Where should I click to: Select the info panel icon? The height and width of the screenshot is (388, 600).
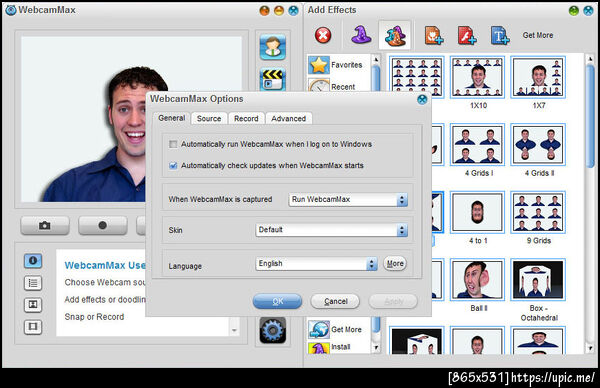click(x=33, y=261)
